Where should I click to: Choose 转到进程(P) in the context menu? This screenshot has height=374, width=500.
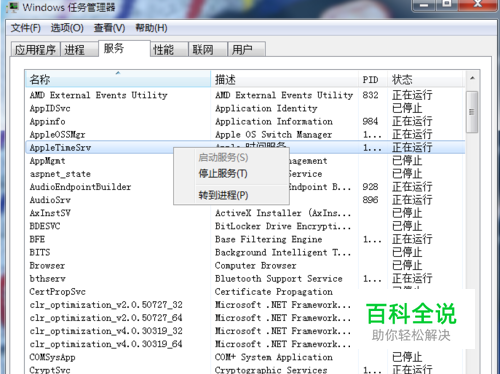point(231,195)
